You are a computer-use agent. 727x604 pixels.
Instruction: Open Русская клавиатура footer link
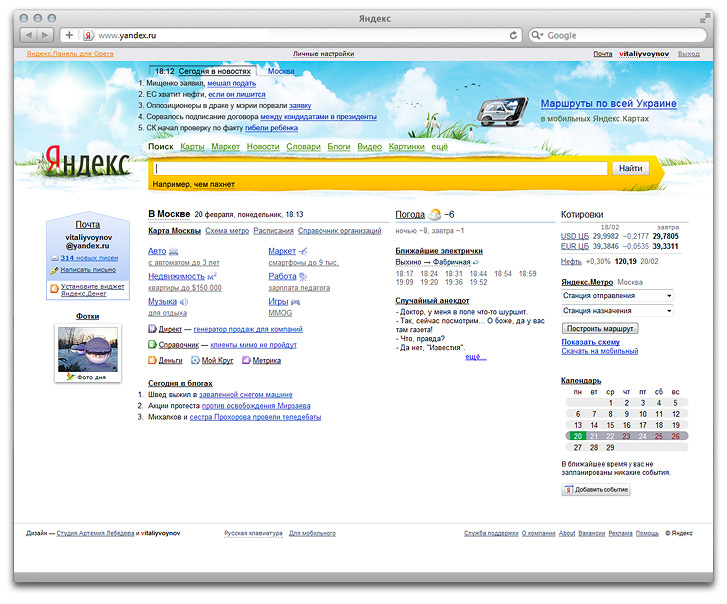(253, 534)
